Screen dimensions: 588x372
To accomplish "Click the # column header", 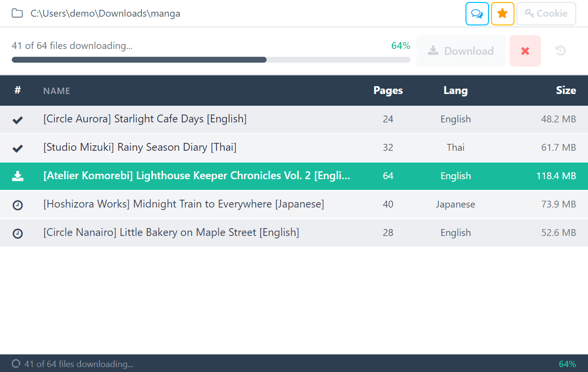I will tap(18, 90).
